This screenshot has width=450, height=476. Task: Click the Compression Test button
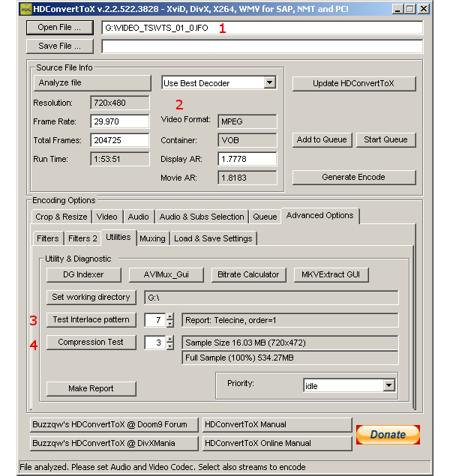[x=91, y=342]
